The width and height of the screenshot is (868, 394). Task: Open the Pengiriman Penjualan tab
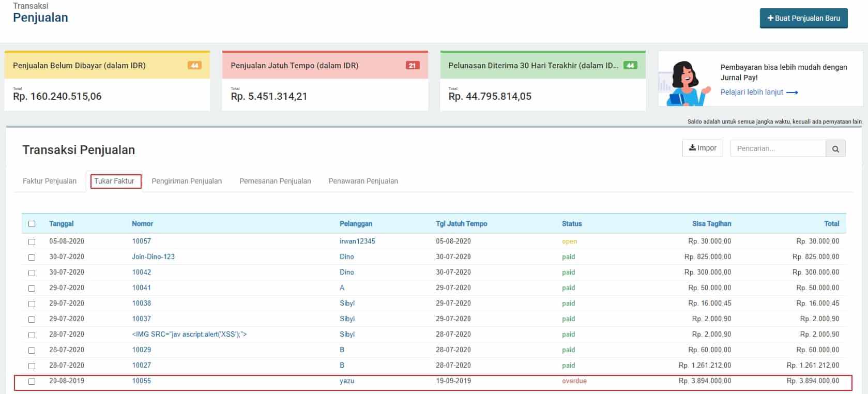click(187, 181)
